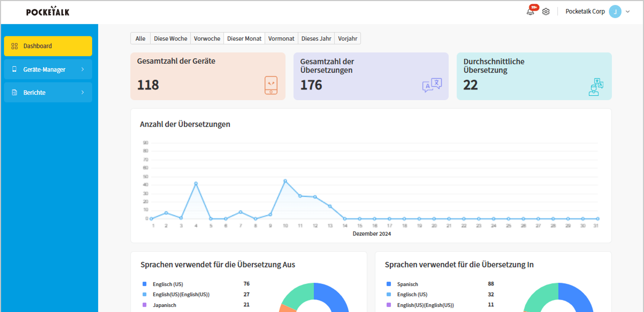
Task: Click the Dashboard grid icon
Action: [x=14, y=46]
